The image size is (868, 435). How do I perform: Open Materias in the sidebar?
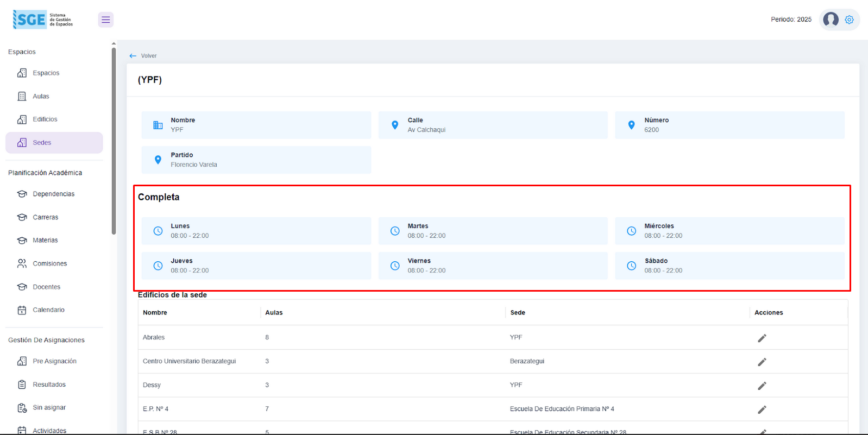[54, 240]
